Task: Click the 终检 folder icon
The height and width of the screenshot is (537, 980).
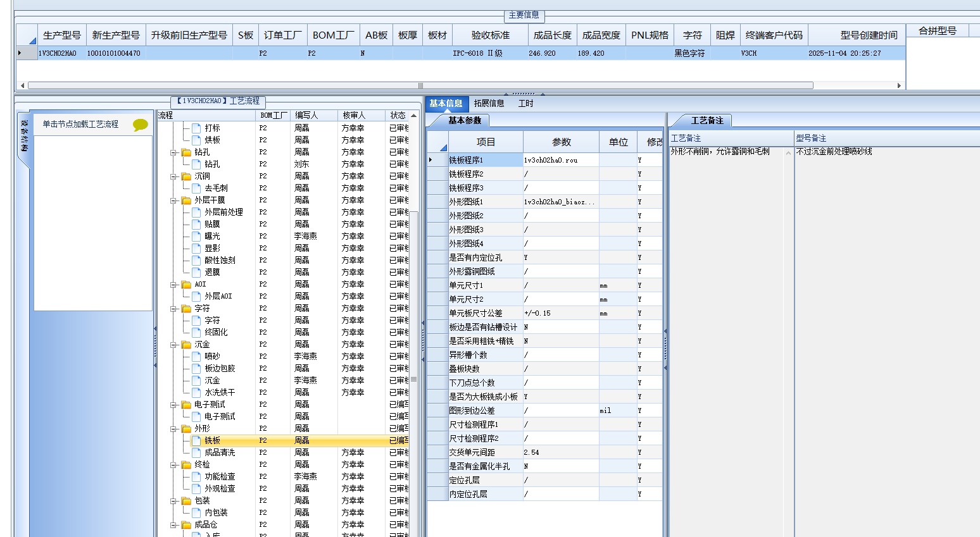Action: click(186, 465)
